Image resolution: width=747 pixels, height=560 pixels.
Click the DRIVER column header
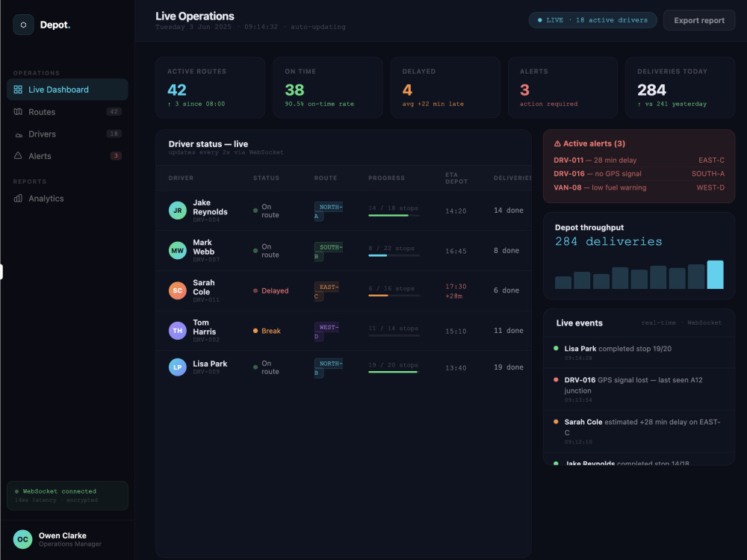pos(181,178)
